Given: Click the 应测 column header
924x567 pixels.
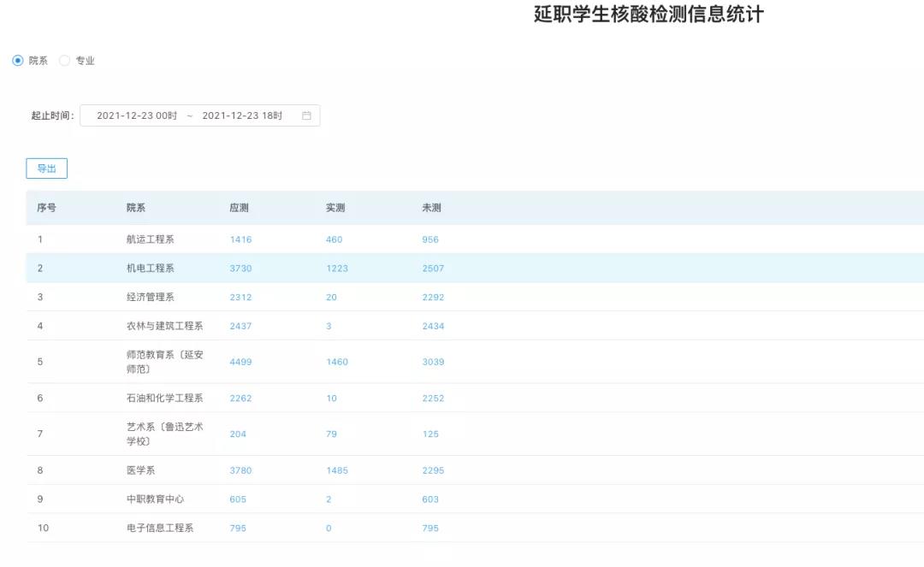Looking at the screenshot, I should pyautogui.click(x=239, y=207).
